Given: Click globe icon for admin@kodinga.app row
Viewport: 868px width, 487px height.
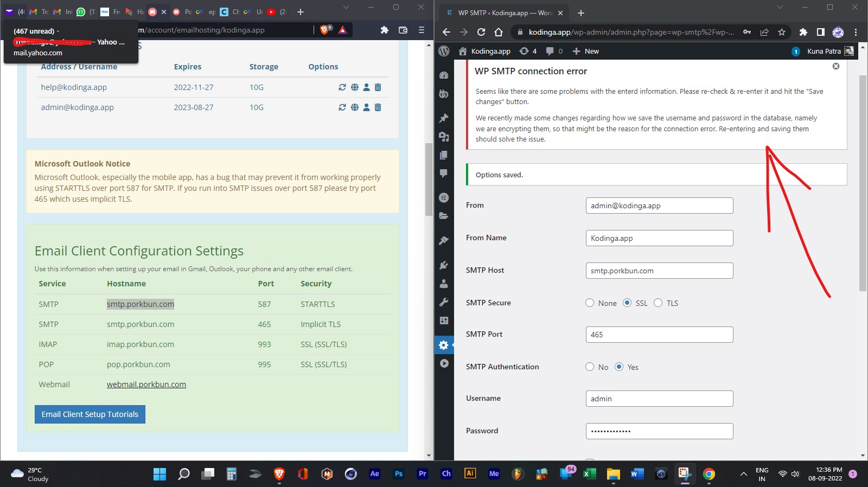Looking at the screenshot, I should click(x=354, y=107).
